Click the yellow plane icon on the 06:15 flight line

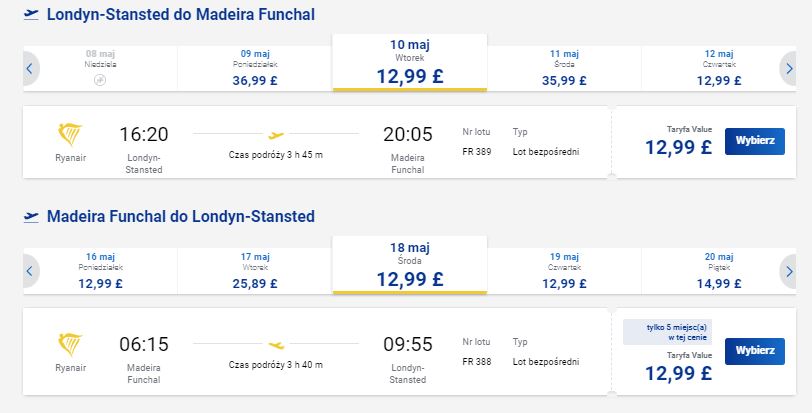[x=276, y=345]
